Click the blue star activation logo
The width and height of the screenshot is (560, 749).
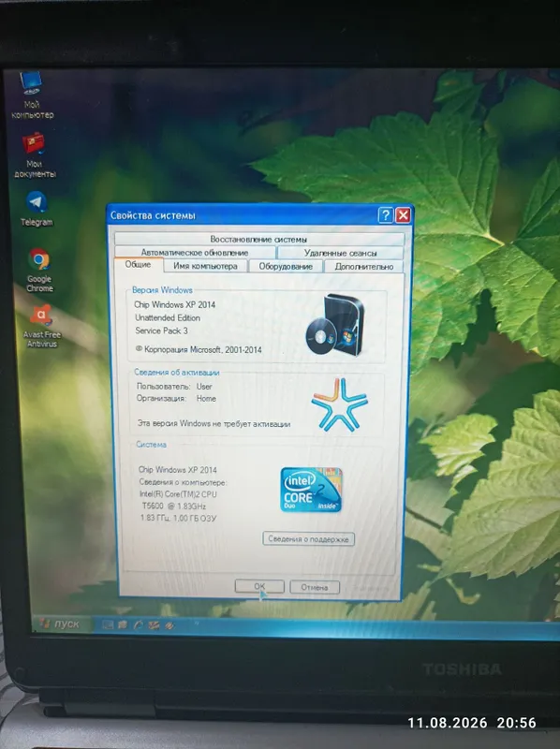click(x=340, y=404)
